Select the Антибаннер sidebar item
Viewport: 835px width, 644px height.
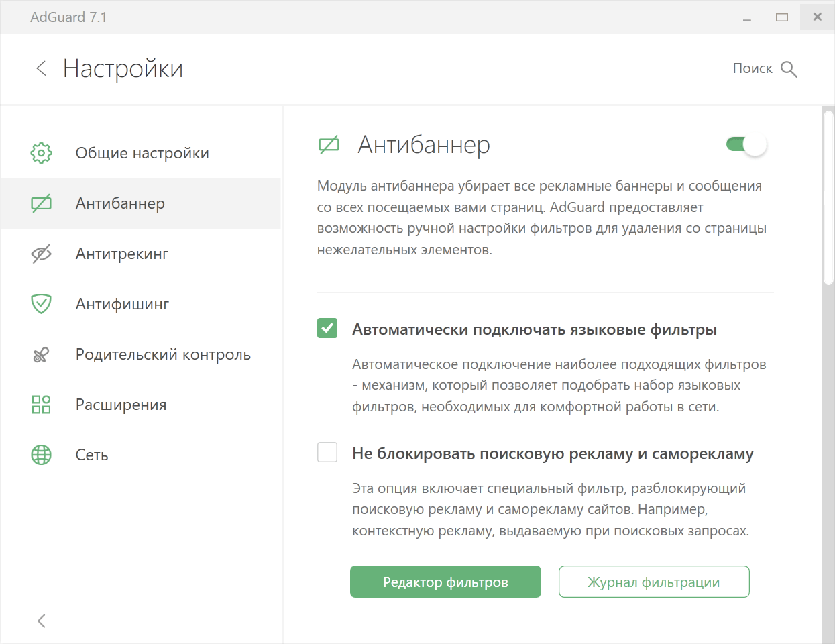tap(141, 203)
